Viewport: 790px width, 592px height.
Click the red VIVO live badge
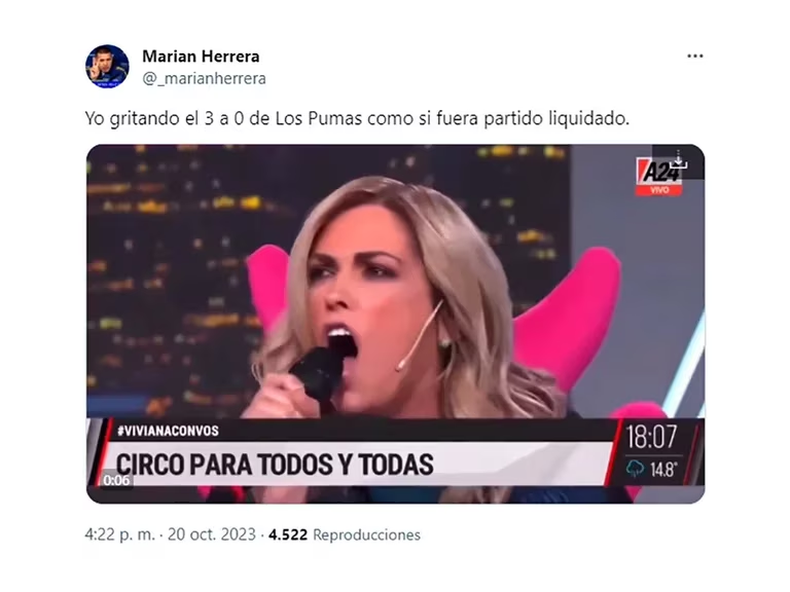coord(659,190)
